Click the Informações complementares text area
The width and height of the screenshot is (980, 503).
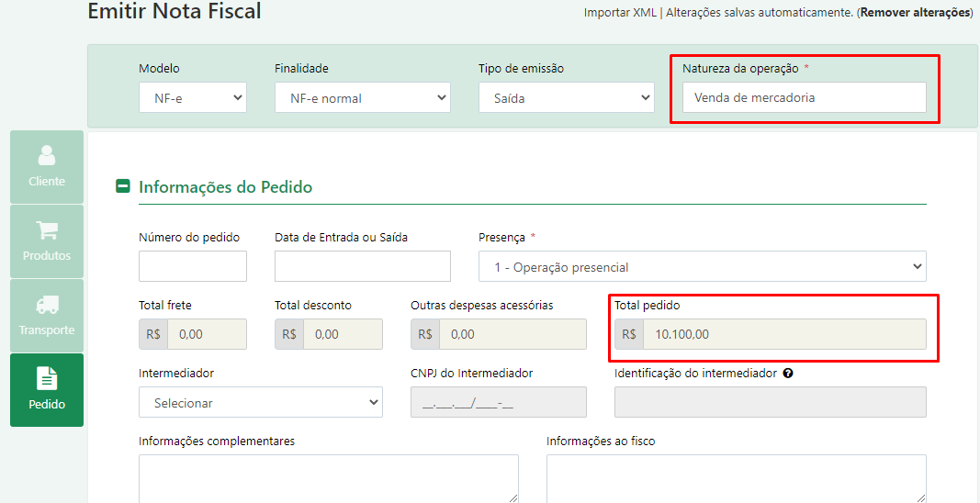click(x=329, y=478)
